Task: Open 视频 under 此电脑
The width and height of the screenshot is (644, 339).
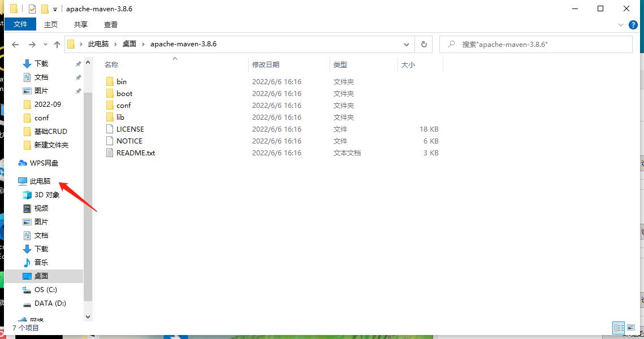Action: [41, 208]
